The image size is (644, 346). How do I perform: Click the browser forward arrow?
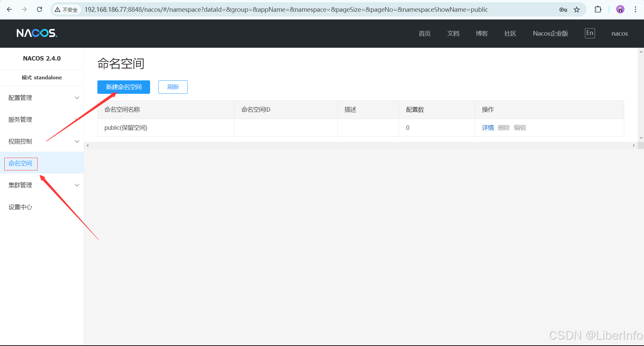(24, 9)
